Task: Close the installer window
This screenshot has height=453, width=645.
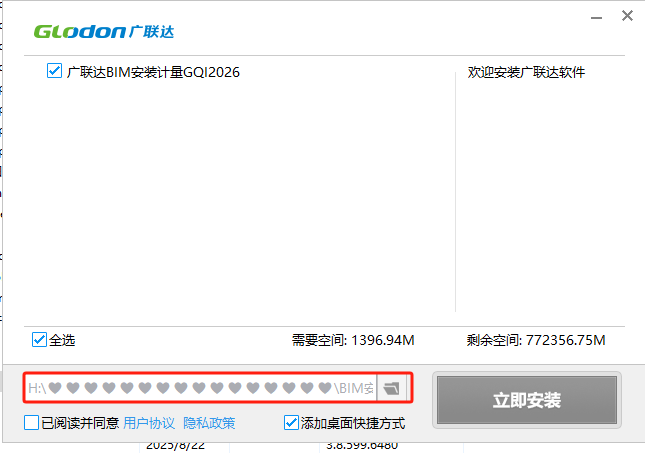Action: point(627,16)
